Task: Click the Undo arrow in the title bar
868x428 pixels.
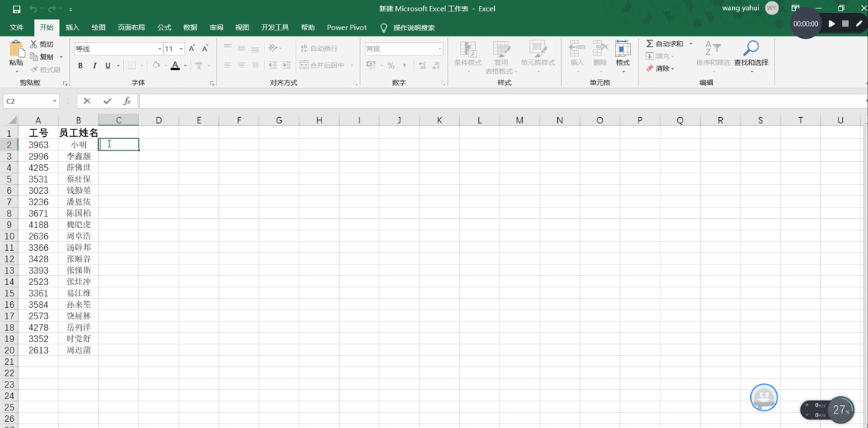Action: coord(33,9)
